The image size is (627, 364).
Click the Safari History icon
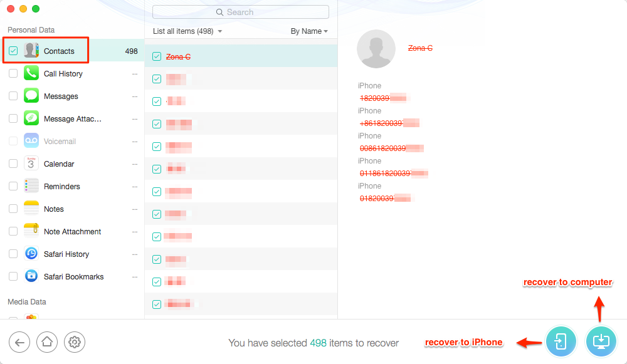(x=31, y=254)
